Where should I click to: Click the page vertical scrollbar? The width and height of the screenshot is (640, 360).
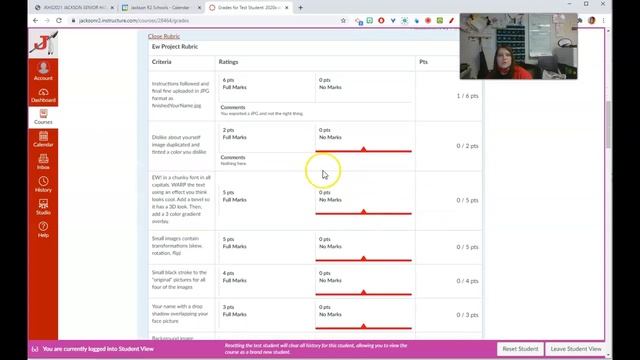pos(608,124)
